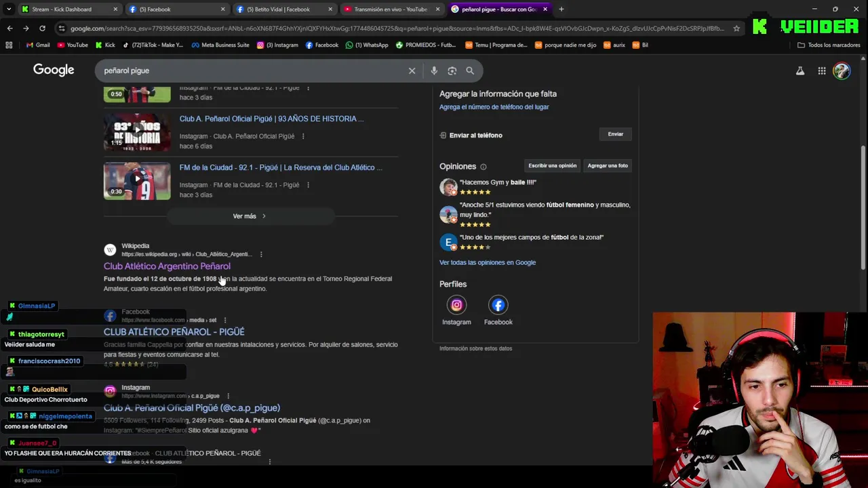Open more options for Facebook media result

[x=225, y=320]
